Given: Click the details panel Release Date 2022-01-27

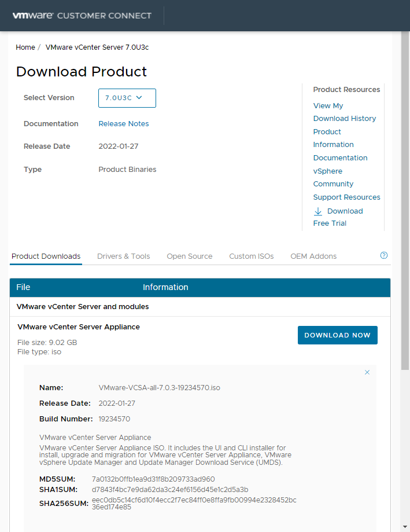Looking at the screenshot, I should click(117, 403).
